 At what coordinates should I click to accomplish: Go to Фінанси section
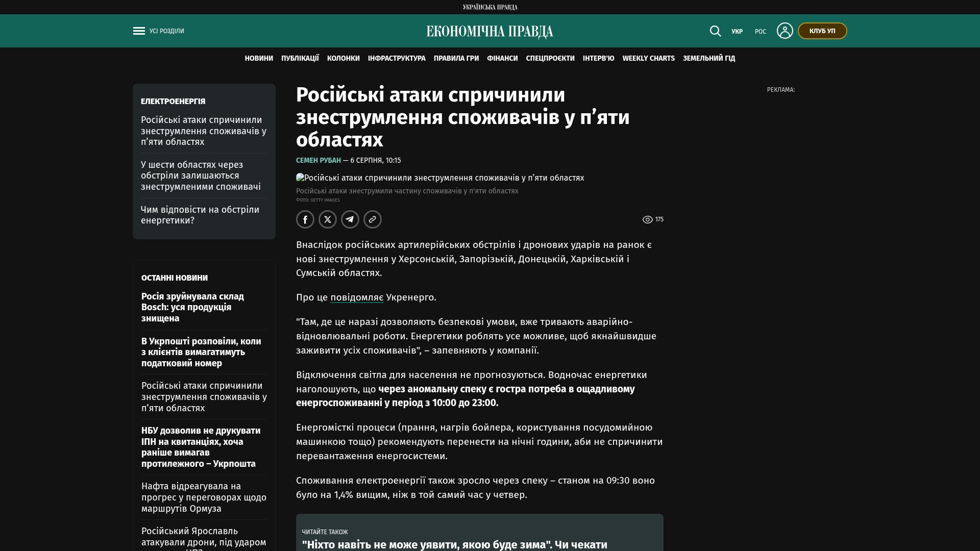point(502,59)
